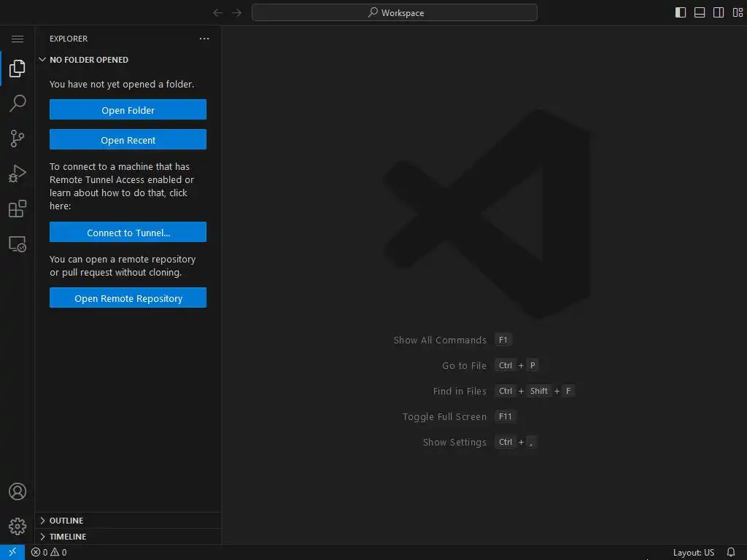Go forward using the right arrow
The image size is (747, 560).
click(x=237, y=13)
